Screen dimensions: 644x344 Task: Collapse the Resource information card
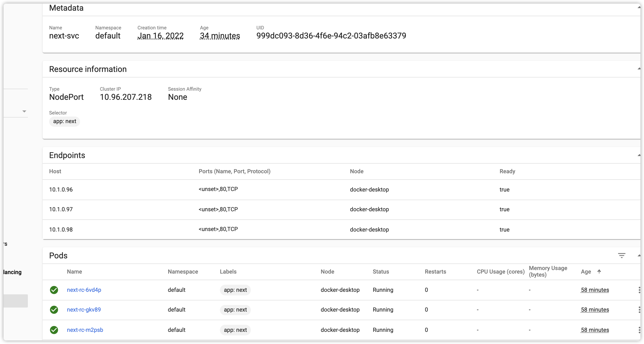(639, 69)
